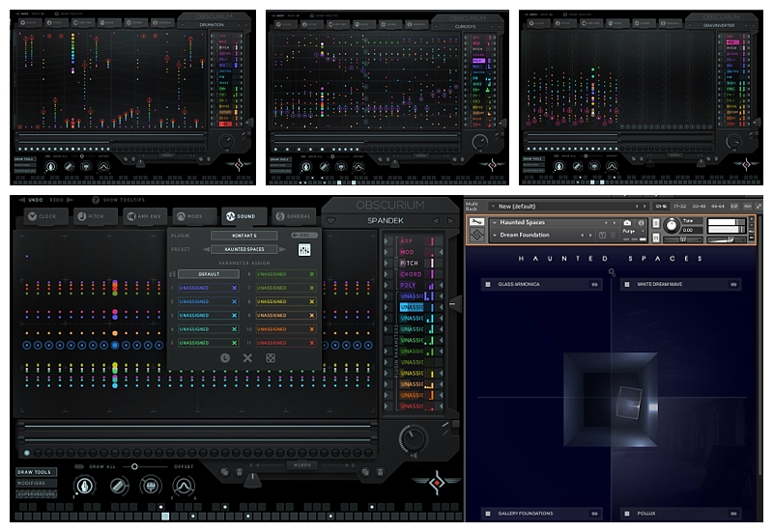Open the General tab

coord(294,216)
